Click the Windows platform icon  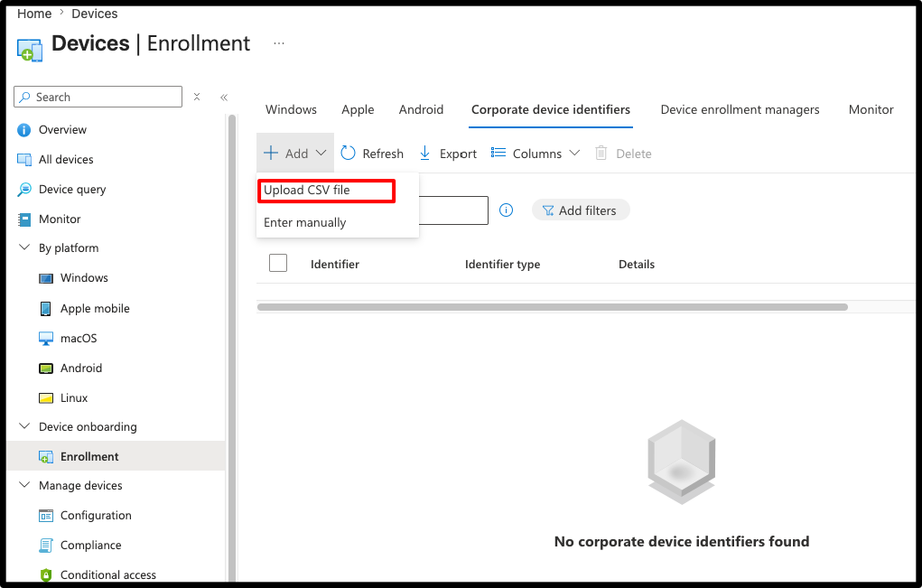point(46,278)
